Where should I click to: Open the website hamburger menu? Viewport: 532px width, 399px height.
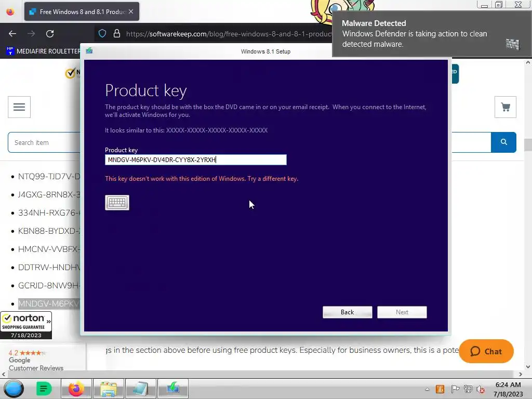[19, 107]
